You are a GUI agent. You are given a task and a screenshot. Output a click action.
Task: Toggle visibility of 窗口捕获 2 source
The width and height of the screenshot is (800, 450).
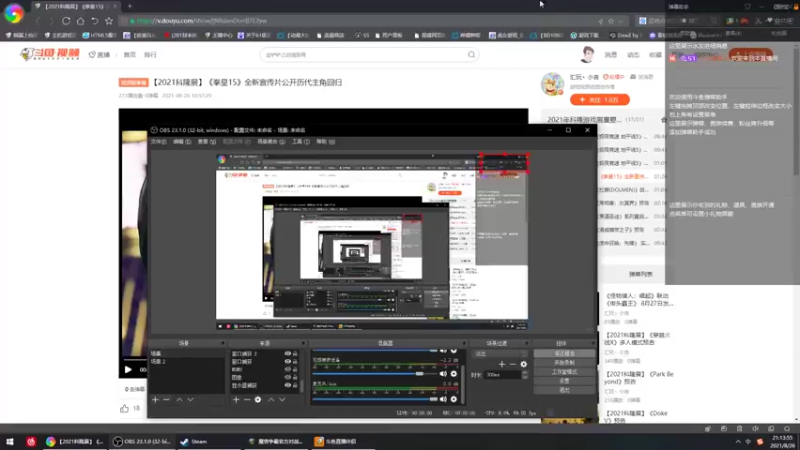pyautogui.click(x=288, y=354)
